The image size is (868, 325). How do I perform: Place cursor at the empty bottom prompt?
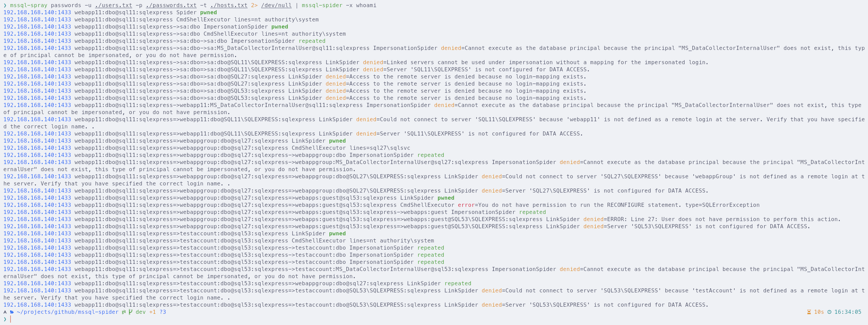(11, 319)
